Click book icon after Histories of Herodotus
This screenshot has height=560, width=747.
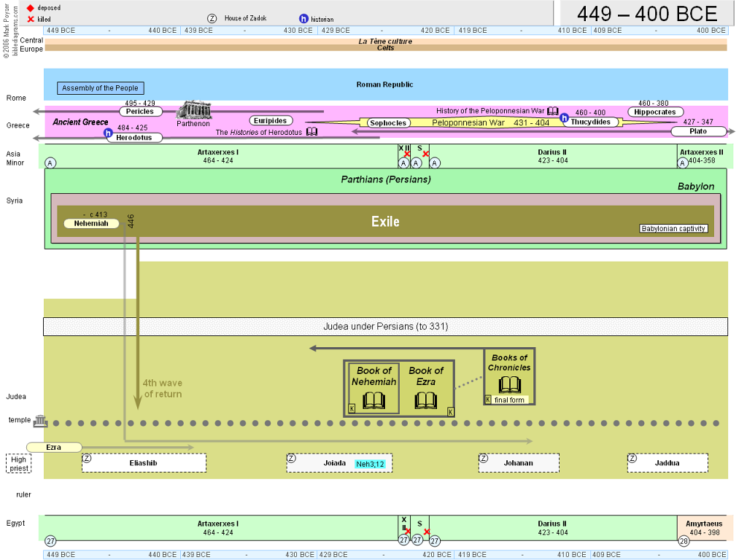[x=311, y=131]
